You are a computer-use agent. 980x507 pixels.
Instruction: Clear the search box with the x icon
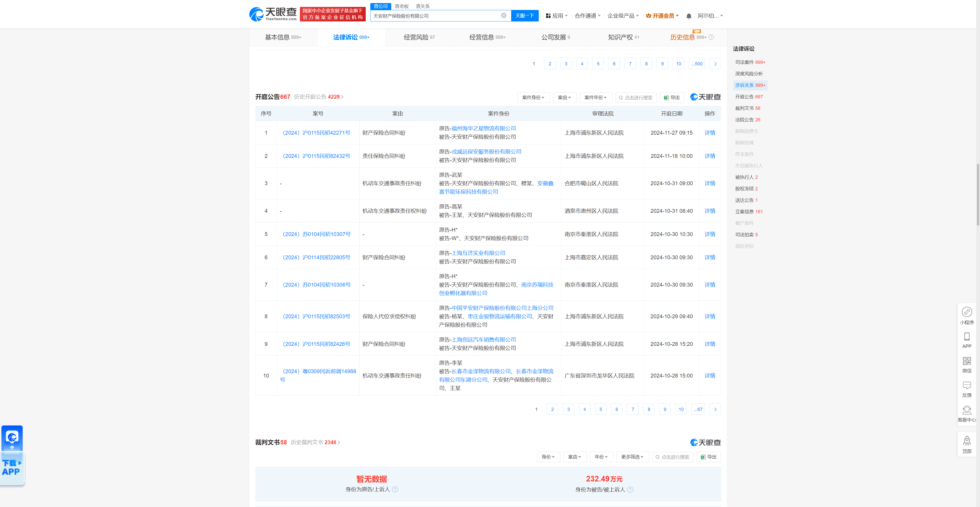(x=504, y=16)
